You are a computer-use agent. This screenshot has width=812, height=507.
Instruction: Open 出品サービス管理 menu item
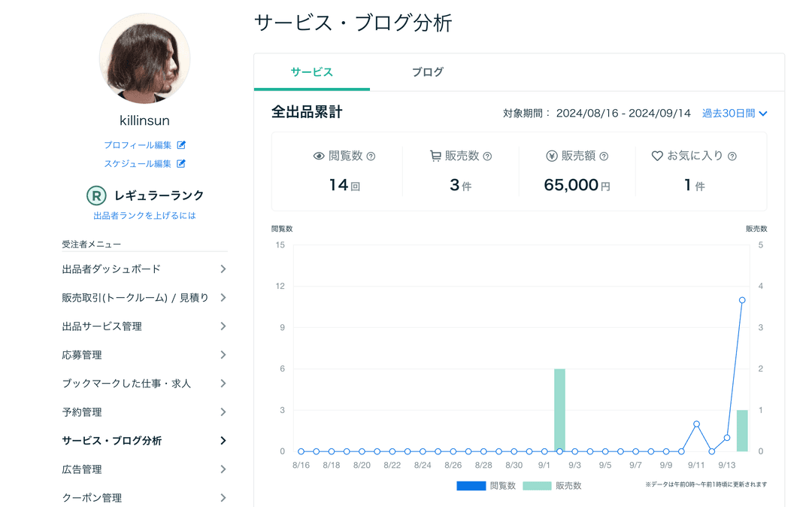pos(144,326)
